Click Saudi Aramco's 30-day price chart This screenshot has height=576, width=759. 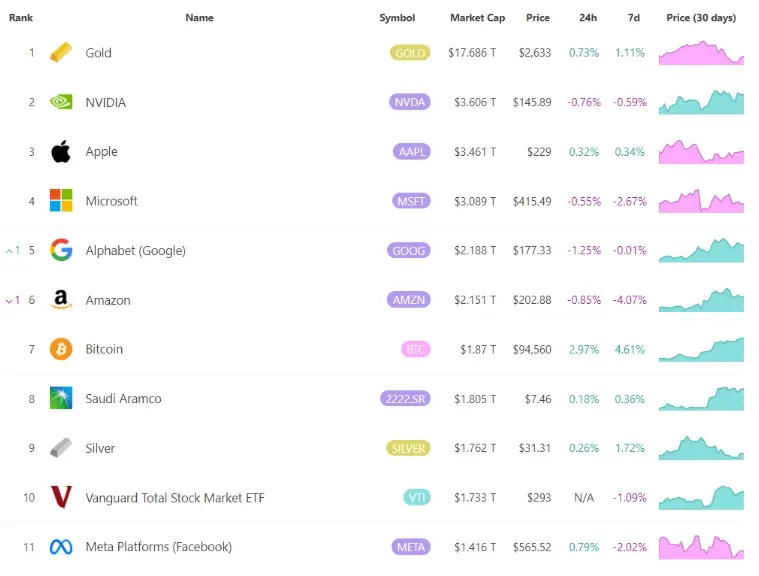(x=701, y=398)
